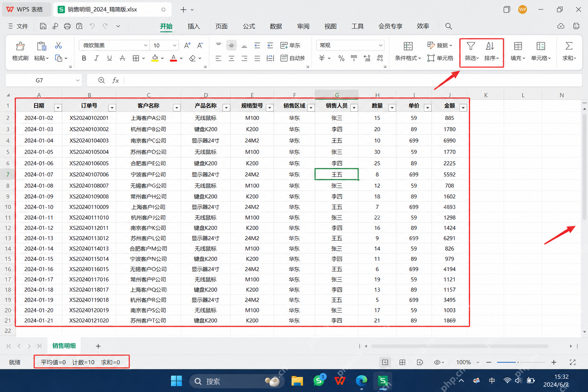Click the Format Painter (格式刷) icon
Viewport: 588px width, 392px height.
coord(20,46)
